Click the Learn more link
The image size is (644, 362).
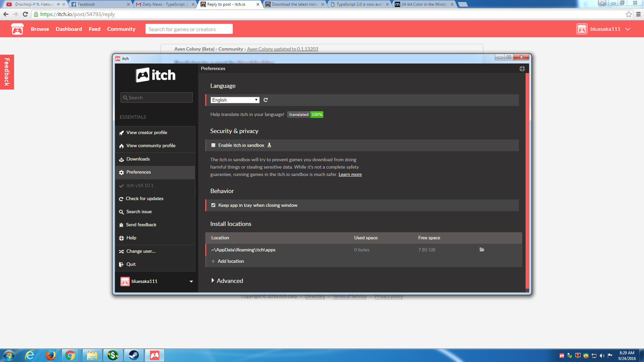tap(350, 175)
